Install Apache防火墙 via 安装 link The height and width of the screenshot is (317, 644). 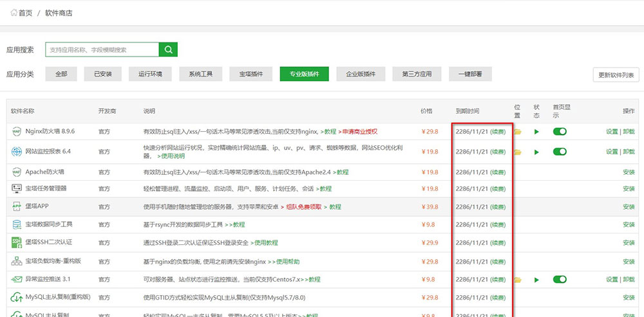tap(629, 172)
